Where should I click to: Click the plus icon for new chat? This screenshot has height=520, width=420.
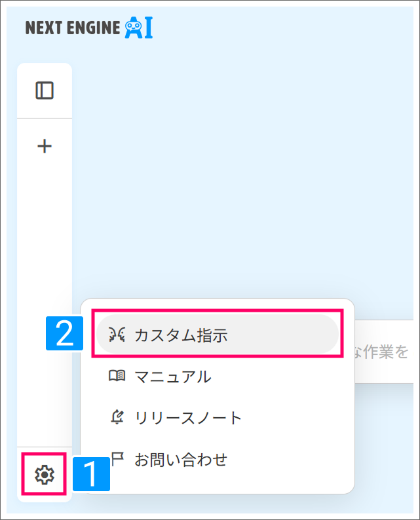[x=44, y=145]
